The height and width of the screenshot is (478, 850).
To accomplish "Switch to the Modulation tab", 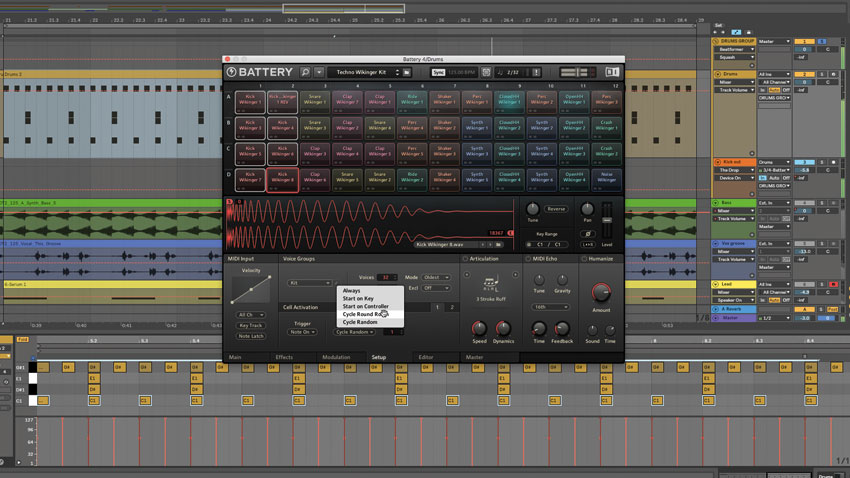I will (x=336, y=357).
